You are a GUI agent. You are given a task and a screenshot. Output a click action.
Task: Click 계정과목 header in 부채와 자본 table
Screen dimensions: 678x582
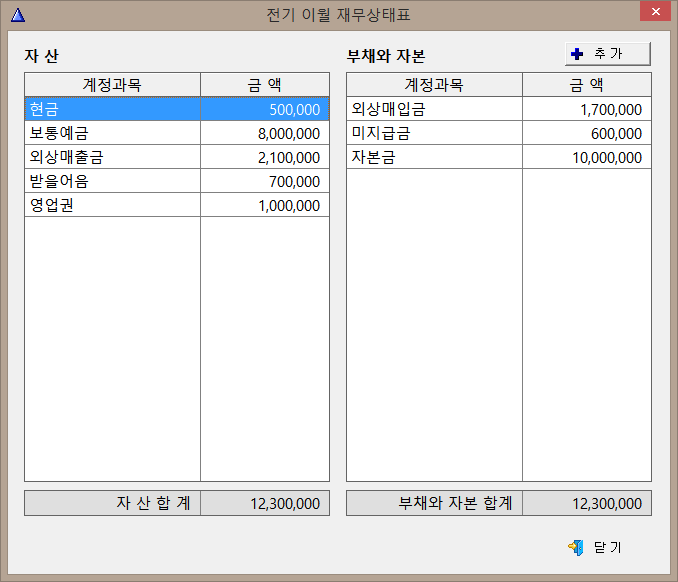tap(435, 85)
